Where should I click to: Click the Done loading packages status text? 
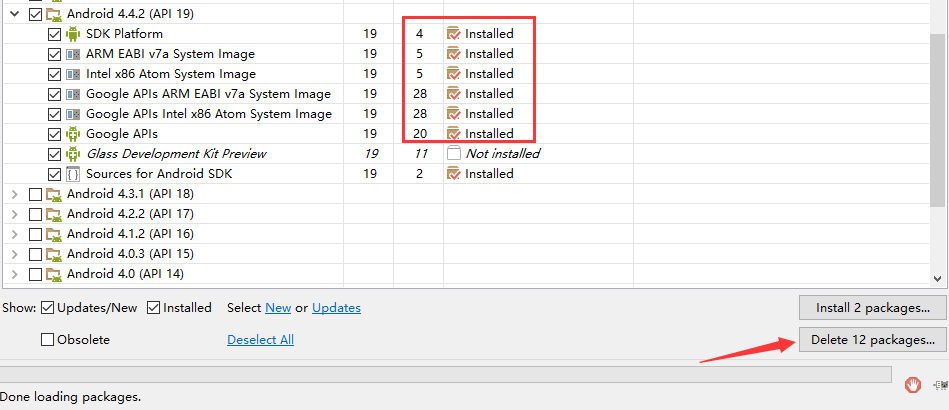click(x=70, y=398)
